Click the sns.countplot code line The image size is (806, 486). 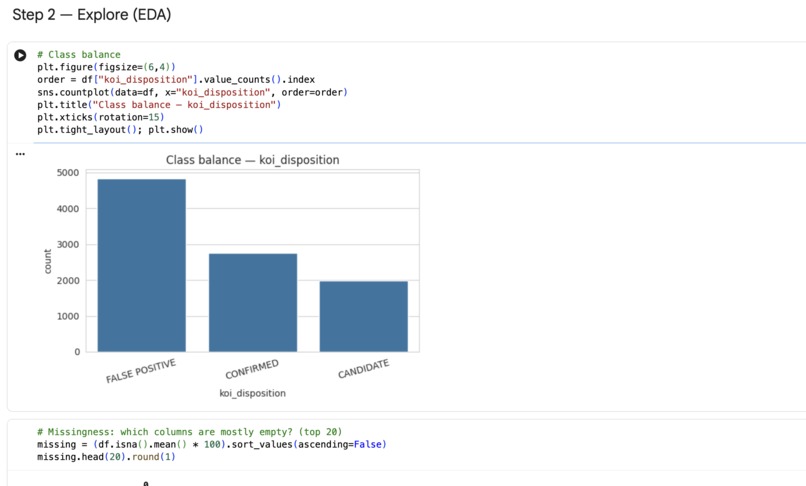click(x=192, y=93)
